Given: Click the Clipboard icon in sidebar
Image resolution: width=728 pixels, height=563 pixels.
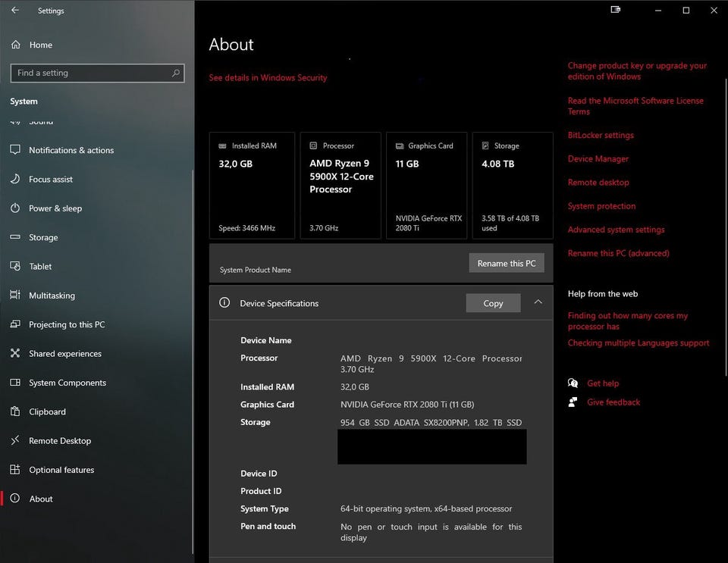Looking at the screenshot, I should click(x=15, y=411).
